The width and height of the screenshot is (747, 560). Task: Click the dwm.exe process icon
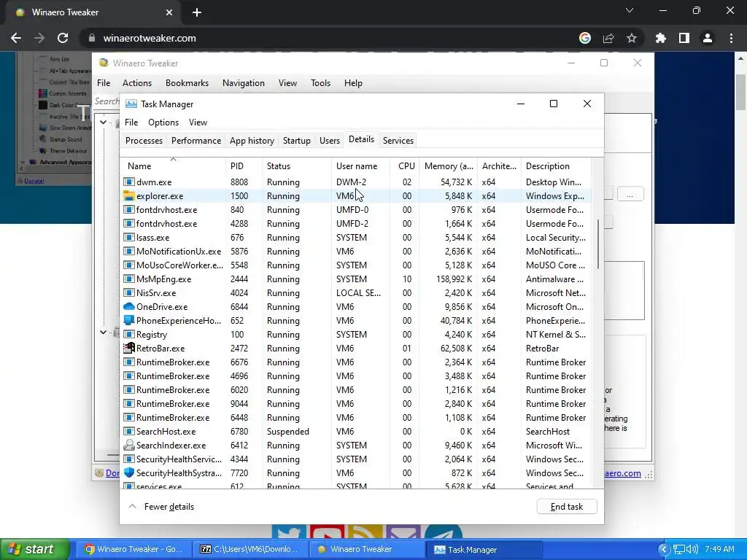(128, 182)
